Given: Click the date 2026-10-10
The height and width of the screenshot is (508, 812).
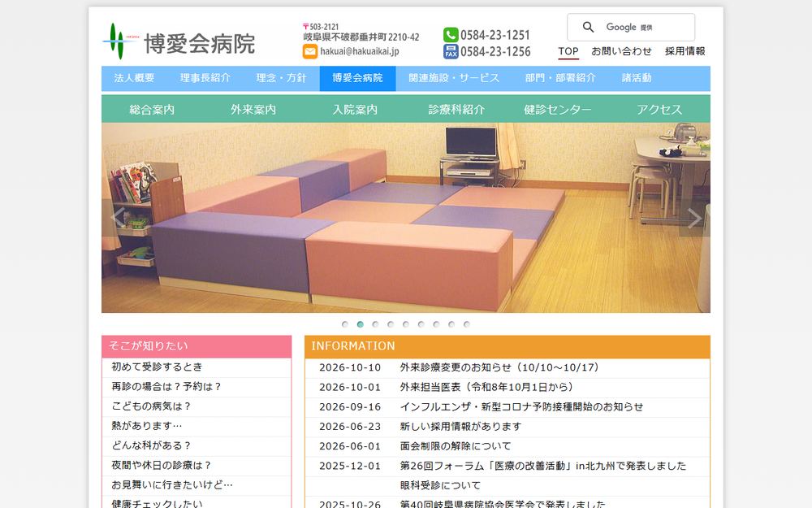Looking at the screenshot, I should tap(350, 367).
